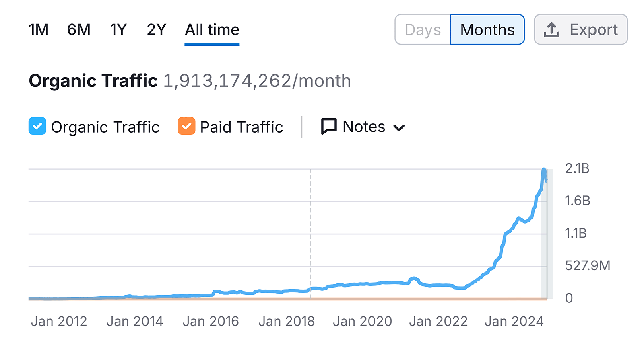644x345 pixels.
Task: Uncheck the orange Paid Traffic checkbox
Action: click(186, 126)
